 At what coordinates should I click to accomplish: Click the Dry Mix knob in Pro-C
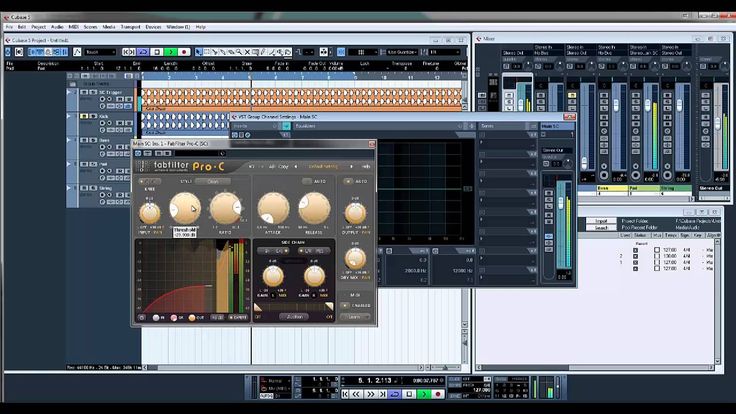[355, 259]
